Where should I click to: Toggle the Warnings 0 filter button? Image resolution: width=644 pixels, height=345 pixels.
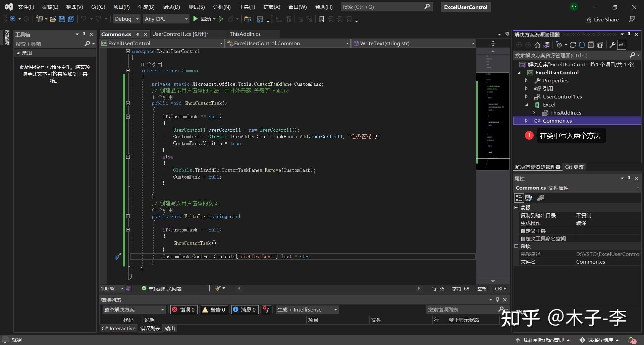click(x=214, y=310)
